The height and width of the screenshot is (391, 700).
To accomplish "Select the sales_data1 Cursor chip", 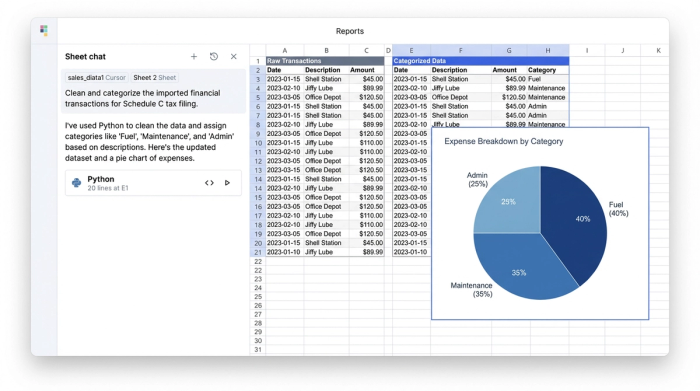I will [96, 78].
